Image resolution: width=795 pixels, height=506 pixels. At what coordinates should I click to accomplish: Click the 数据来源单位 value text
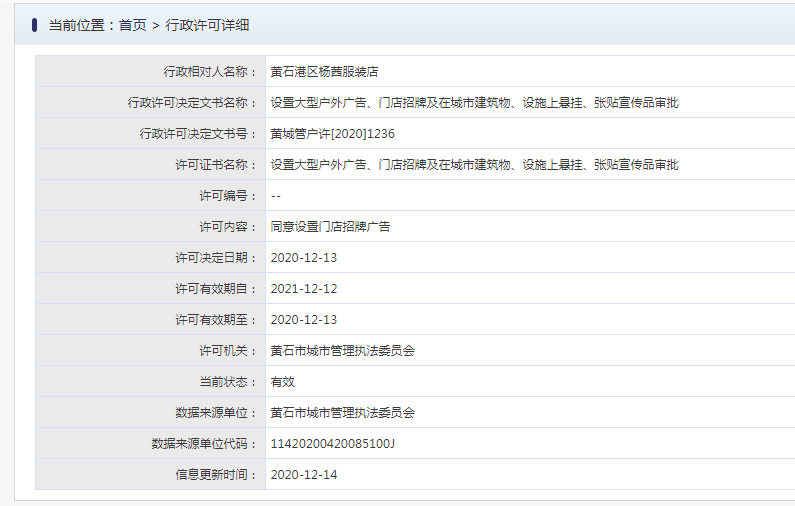343,413
